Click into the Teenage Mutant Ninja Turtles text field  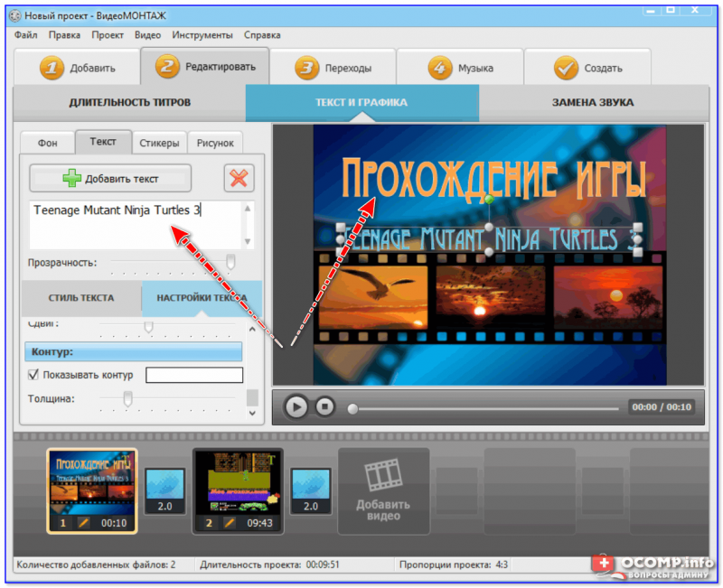click(136, 225)
